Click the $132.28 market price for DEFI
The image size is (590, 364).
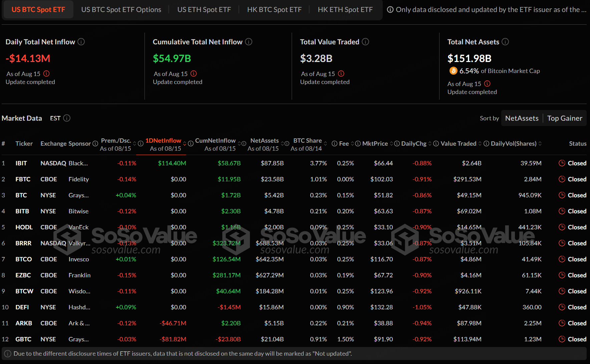pos(381,307)
